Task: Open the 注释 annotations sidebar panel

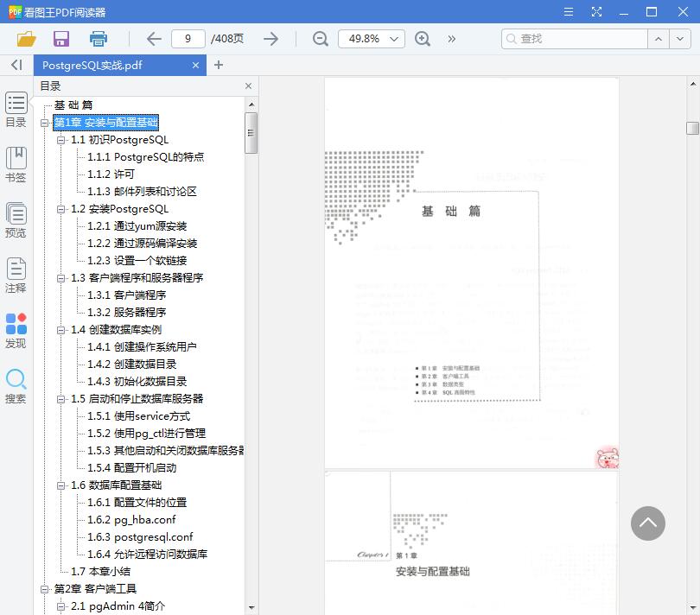Action: click(16, 276)
